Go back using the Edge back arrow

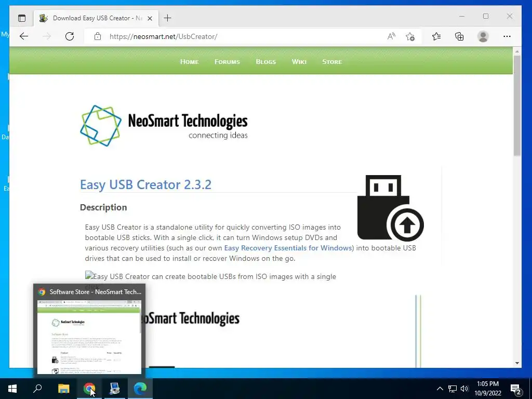pyautogui.click(x=24, y=36)
